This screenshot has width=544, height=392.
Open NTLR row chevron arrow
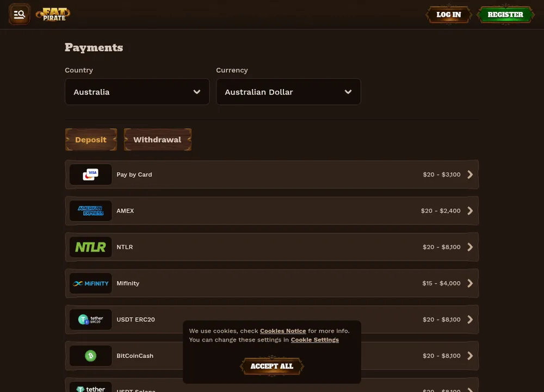click(470, 247)
